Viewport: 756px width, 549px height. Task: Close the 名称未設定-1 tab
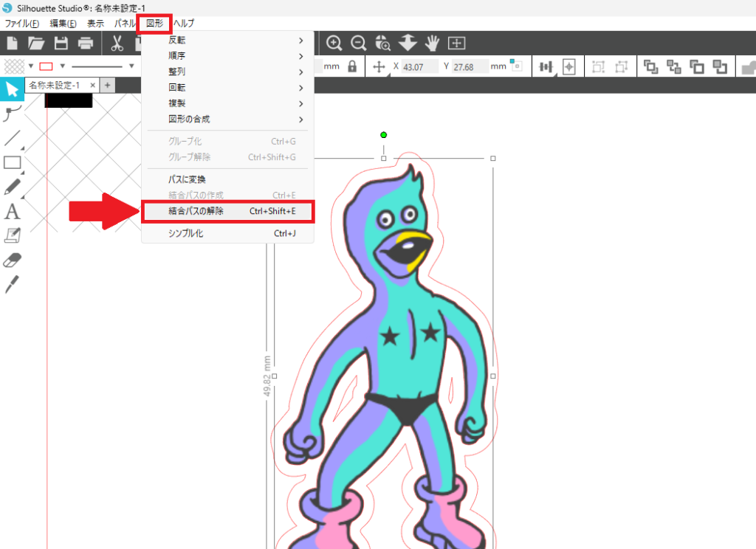(92, 86)
